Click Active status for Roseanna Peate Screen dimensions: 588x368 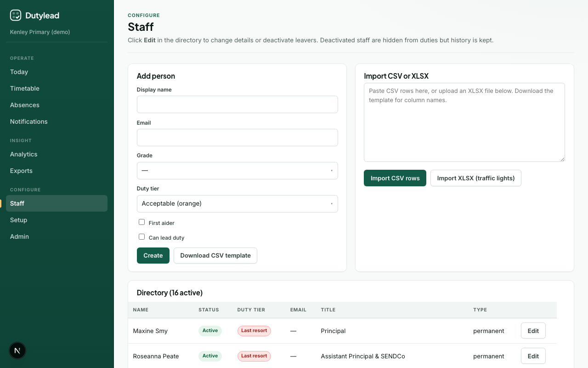tap(210, 356)
